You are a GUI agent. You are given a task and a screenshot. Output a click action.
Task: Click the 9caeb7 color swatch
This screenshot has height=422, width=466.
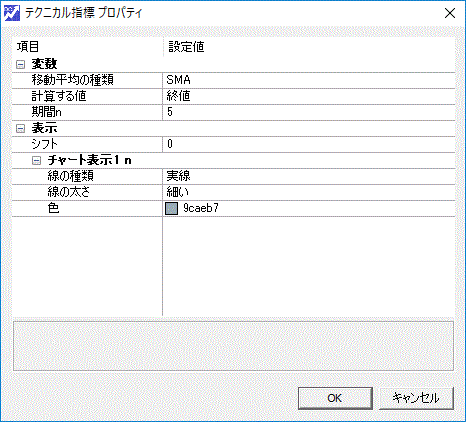172,209
